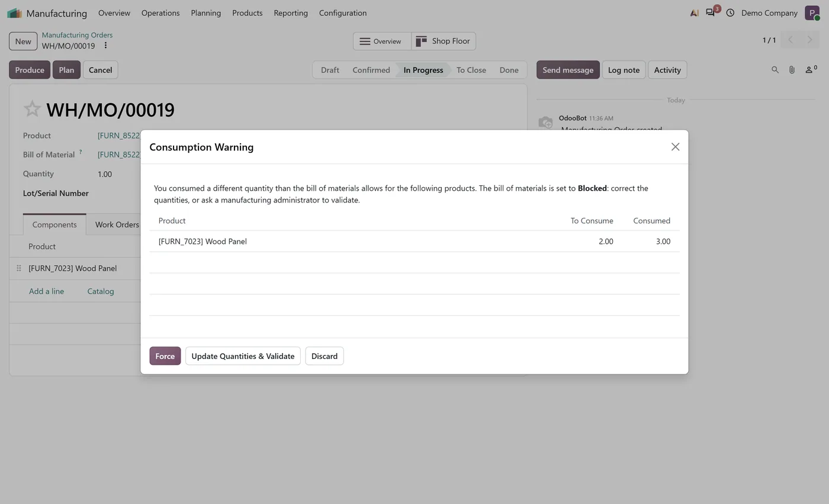Select the Confirmed status stage

point(371,70)
